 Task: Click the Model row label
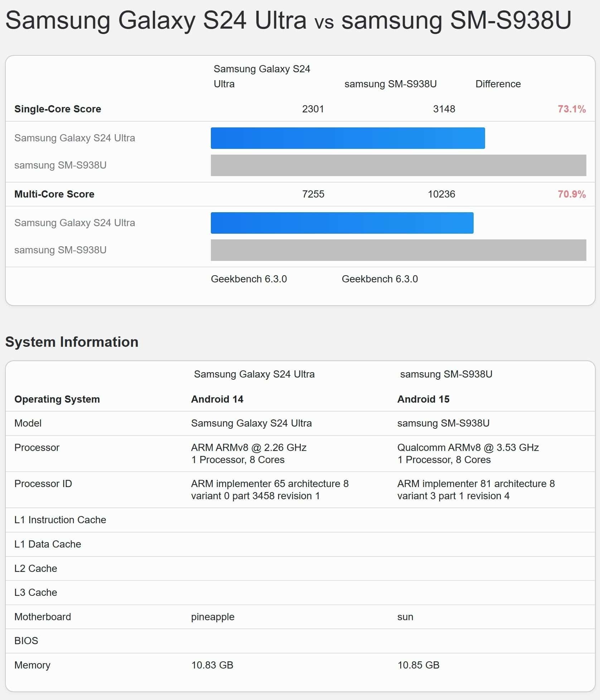coord(28,423)
